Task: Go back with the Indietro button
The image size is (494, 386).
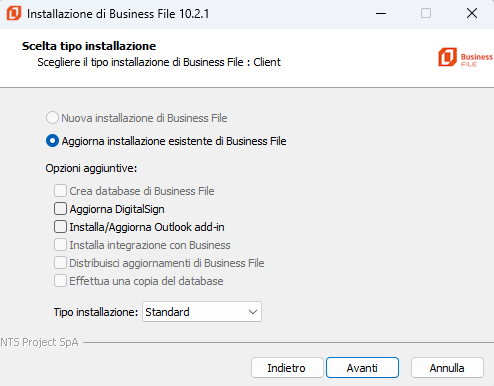Action: point(287,368)
